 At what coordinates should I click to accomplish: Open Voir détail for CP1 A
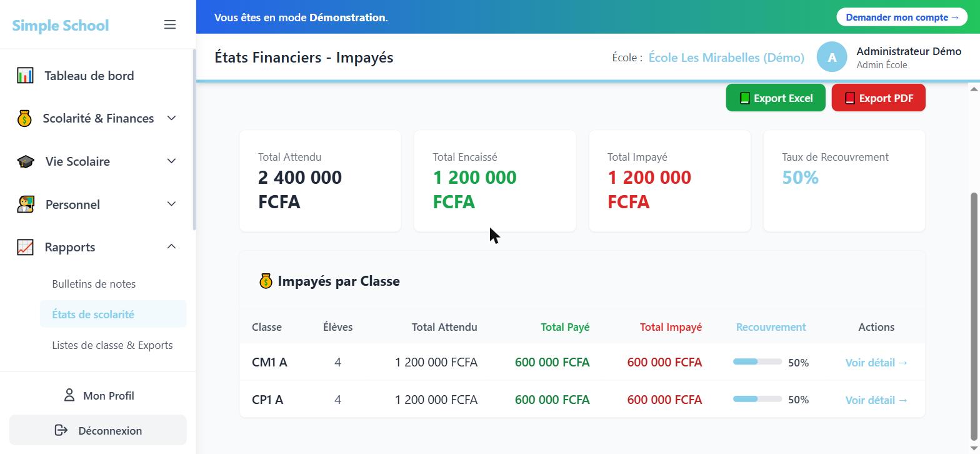coord(876,400)
